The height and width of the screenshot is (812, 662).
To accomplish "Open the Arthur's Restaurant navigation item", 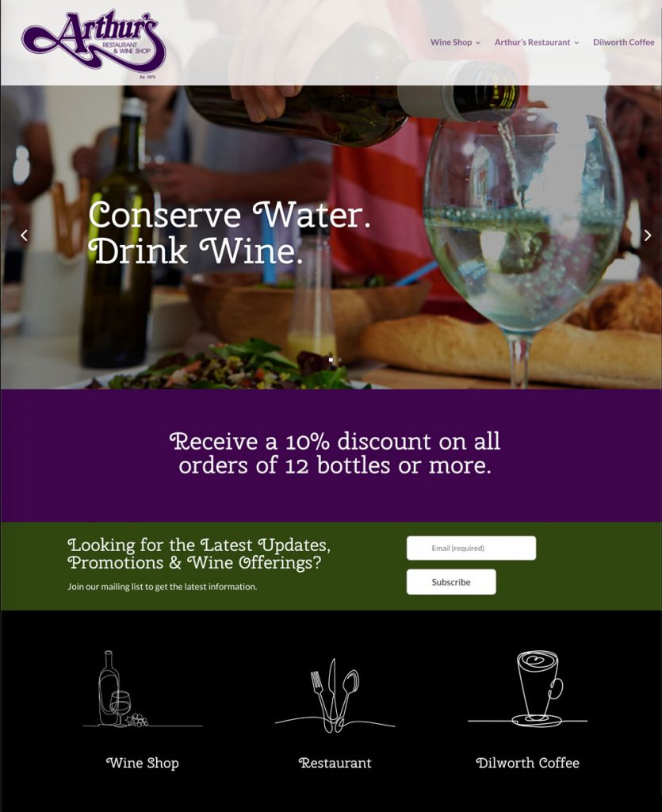I will tap(532, 43).
